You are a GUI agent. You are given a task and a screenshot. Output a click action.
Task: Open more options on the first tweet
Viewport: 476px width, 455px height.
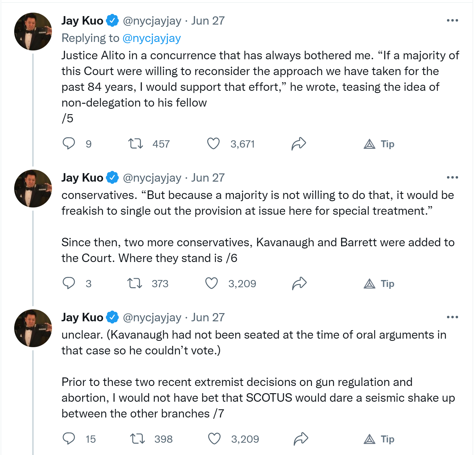[x=452, y=20]
